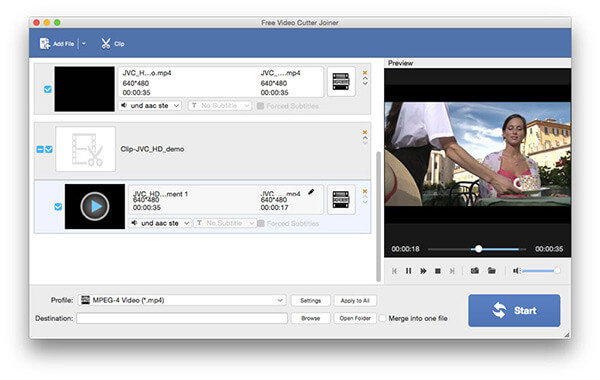Stop the preview playback
The height and width of the screenshot is (380, 600).
pyautogui.click(x=438, y=271)
